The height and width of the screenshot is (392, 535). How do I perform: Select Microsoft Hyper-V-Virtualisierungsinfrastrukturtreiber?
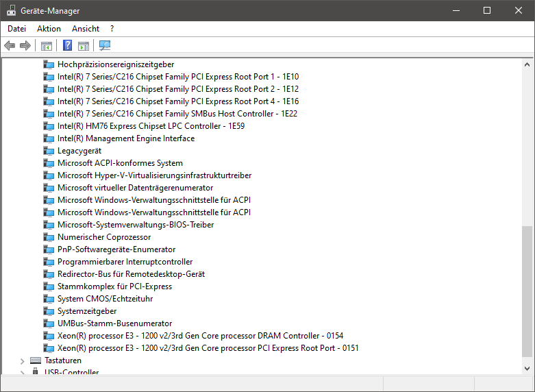tap(154, 175)
